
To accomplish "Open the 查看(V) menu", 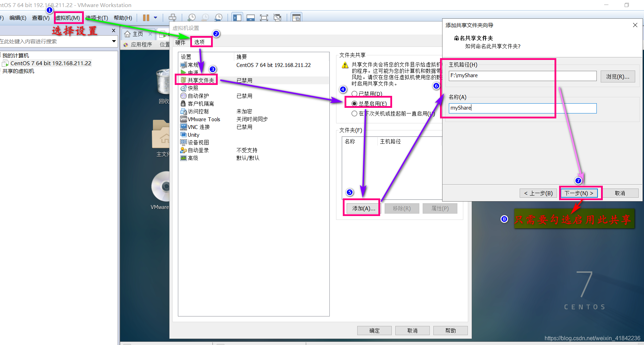I will [41, 18].
